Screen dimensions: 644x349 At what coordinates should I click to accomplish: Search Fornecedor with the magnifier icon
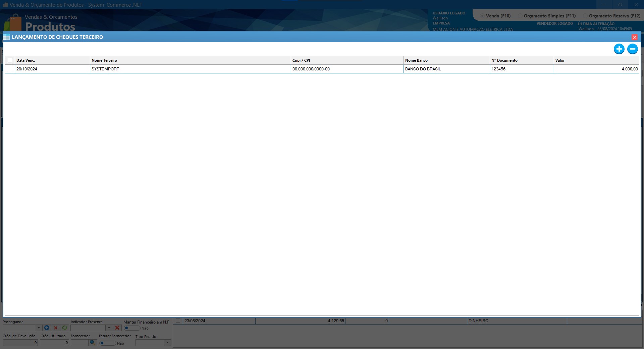click(x=93, y=343)
